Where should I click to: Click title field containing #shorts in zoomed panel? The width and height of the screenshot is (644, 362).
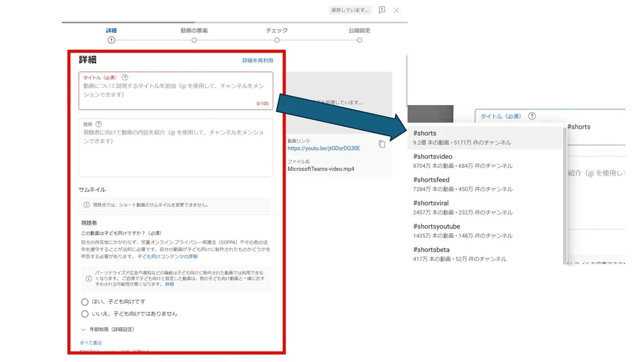[550, 127]
